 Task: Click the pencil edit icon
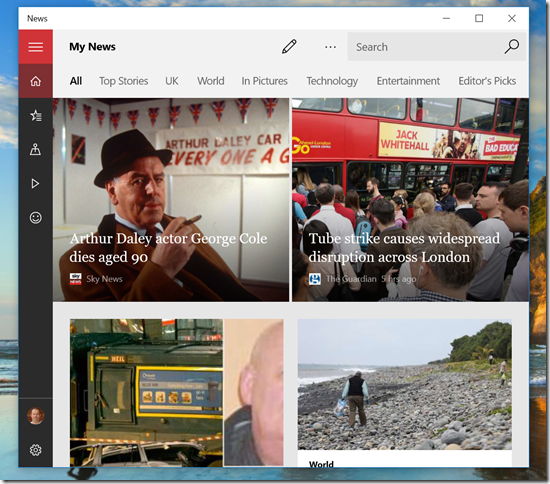tap(289, 47)
